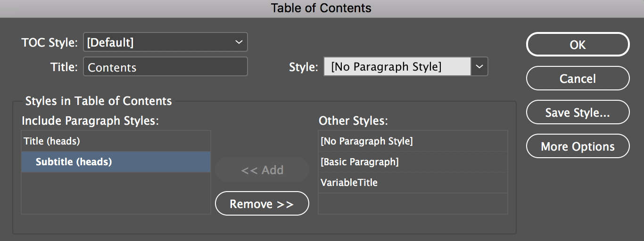Click the Other Styles heading label
The image size is (644, 241).
[x=353, y=121]
